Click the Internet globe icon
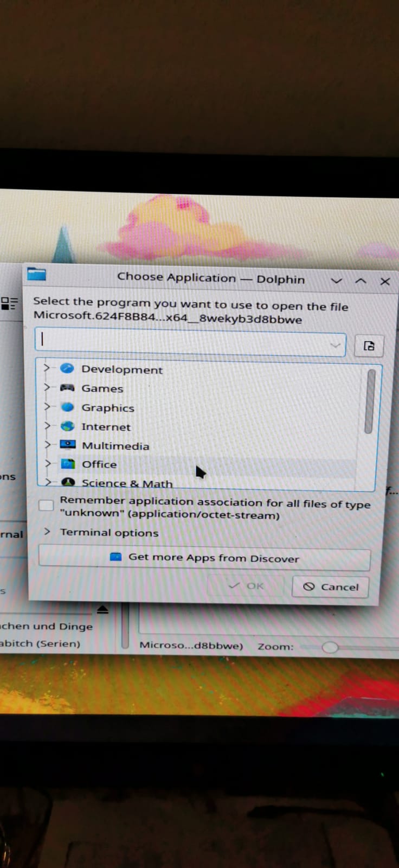The height and width of the screenshot is (868, 399). tap(67, 426)
